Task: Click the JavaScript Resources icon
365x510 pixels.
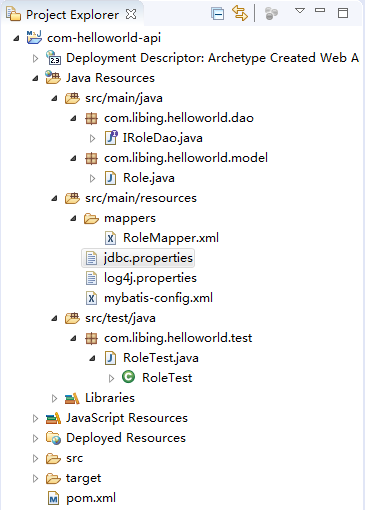Action: [x=53, y=418]
